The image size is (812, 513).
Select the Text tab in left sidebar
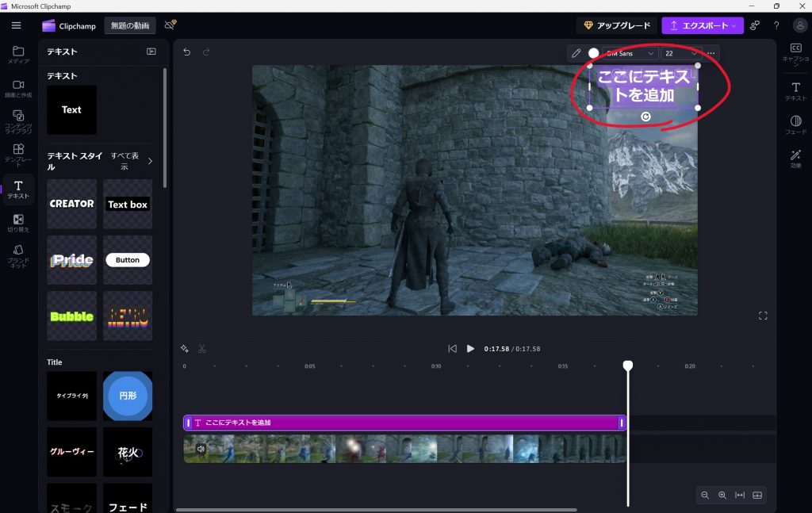click(18, 190)
